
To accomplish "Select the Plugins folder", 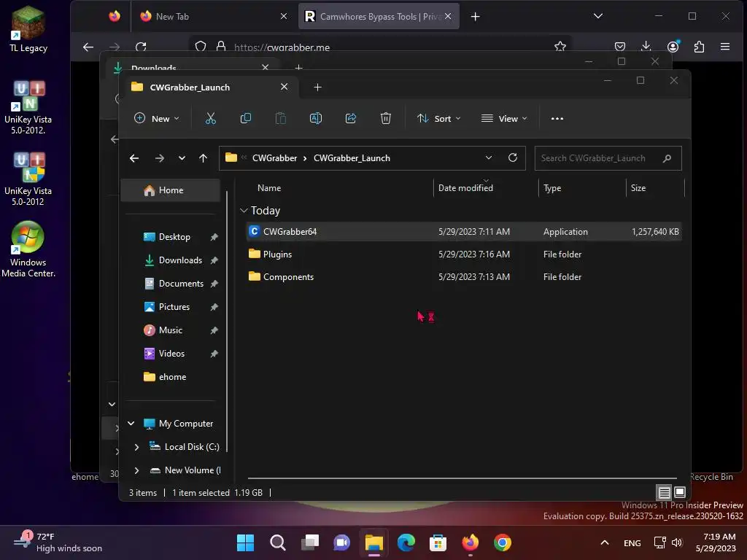I will click(x=464, y=254).
